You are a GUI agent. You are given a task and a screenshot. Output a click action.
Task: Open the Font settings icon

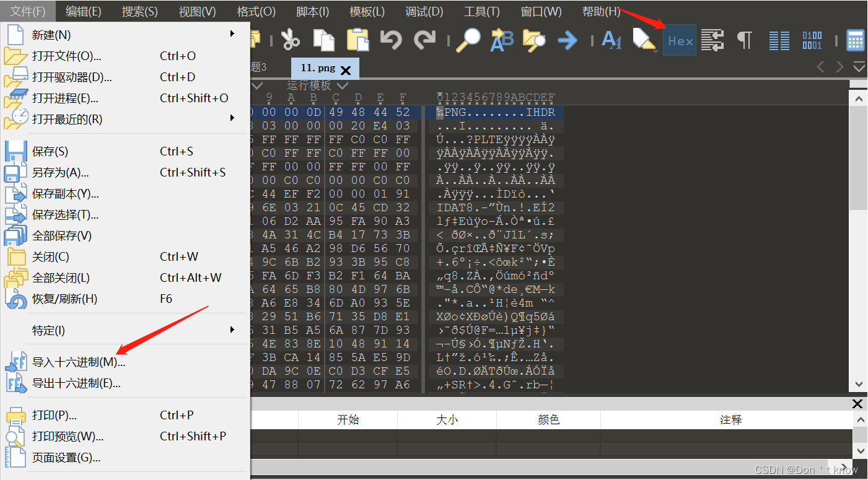coord(612,40)
